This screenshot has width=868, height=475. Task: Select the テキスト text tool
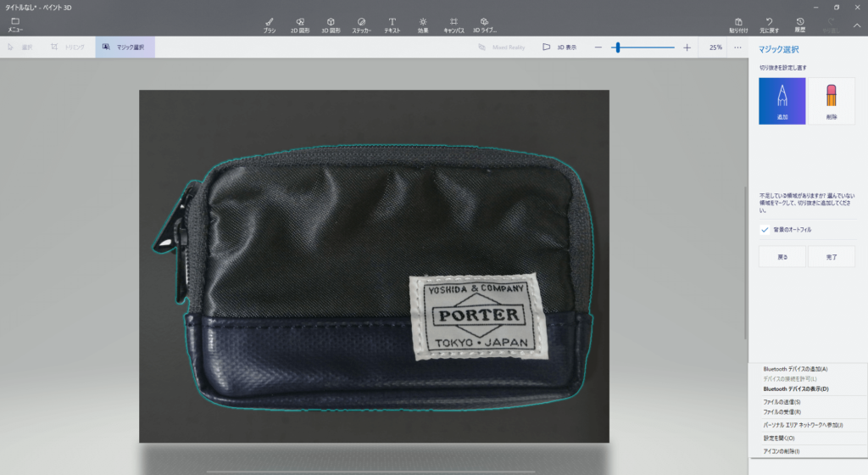click(392, 25)
